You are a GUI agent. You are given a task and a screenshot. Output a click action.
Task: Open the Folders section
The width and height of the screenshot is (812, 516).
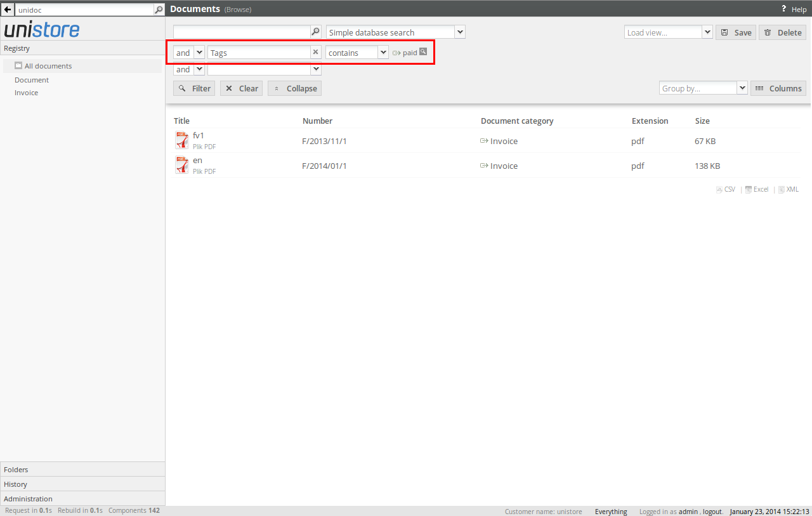click(x=82, y=470)
